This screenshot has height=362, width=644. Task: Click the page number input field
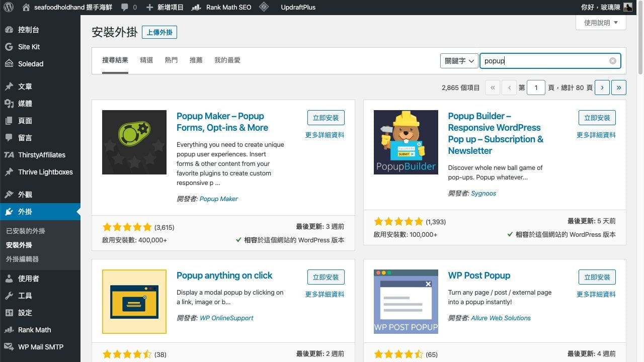point(536,87)
